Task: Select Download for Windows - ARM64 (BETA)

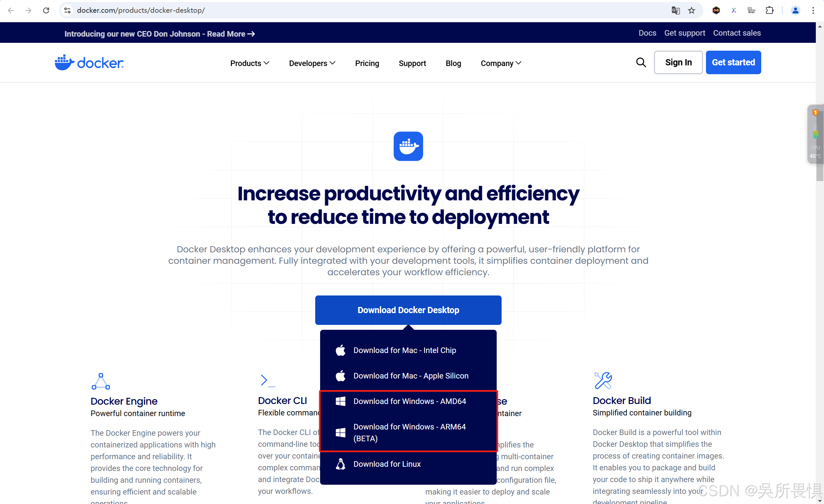Action: pyautogui.click(x=408, y=432)
